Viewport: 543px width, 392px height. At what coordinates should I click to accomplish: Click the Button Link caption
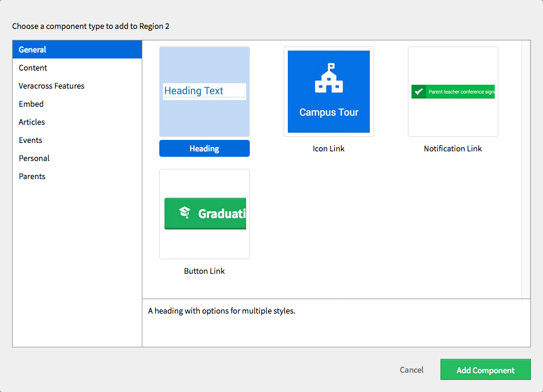tap(205, 271)
